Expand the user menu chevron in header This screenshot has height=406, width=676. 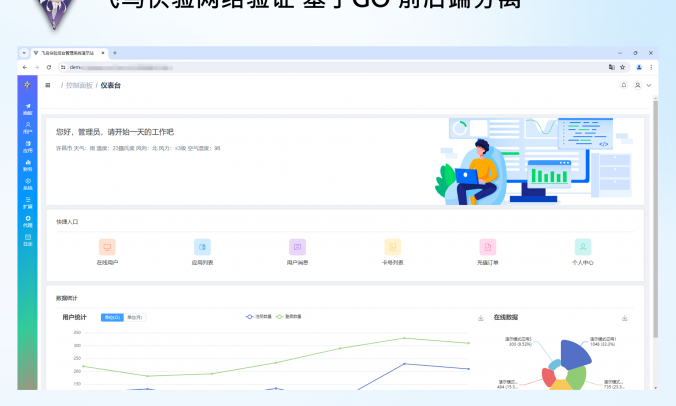click(x=649, y=85)
